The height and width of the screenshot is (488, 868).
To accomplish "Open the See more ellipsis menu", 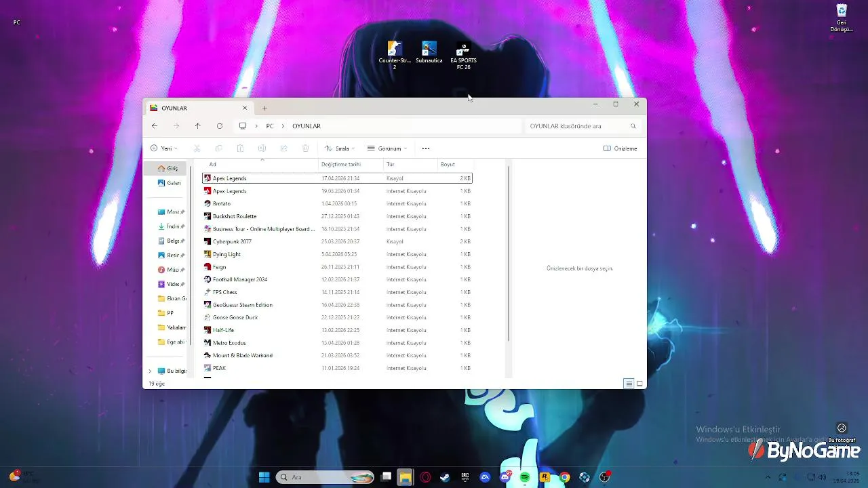I will [x=426, y=148].
